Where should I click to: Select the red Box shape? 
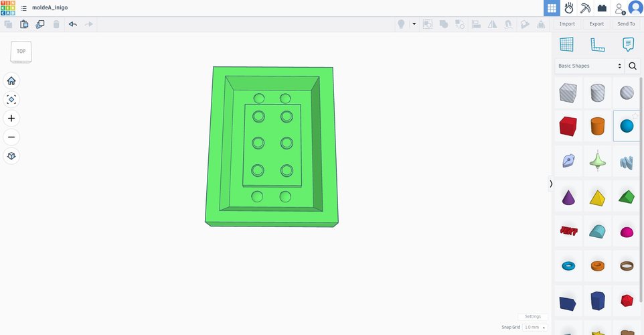pos(568,126)
